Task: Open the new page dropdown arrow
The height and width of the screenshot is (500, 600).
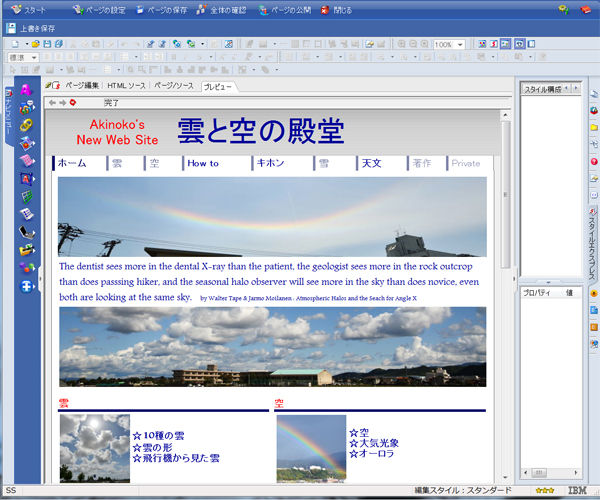Action: click(x=27, y=44)
